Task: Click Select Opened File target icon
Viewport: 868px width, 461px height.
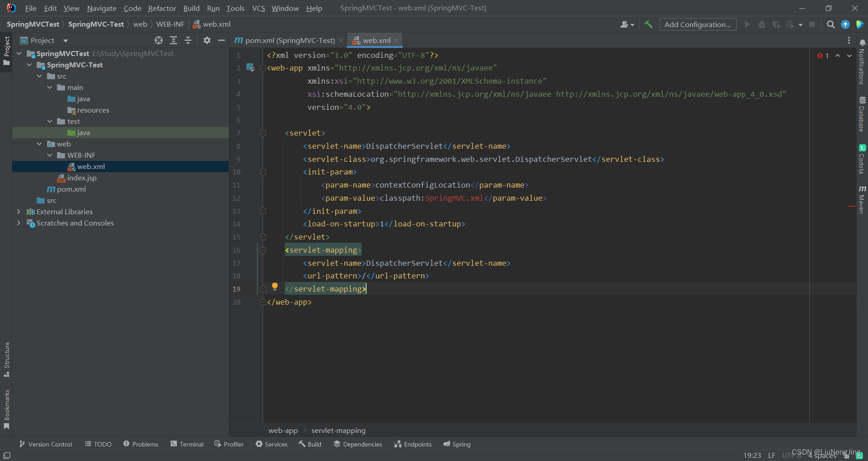Action: pyautogui.click(x=159, y=40)
